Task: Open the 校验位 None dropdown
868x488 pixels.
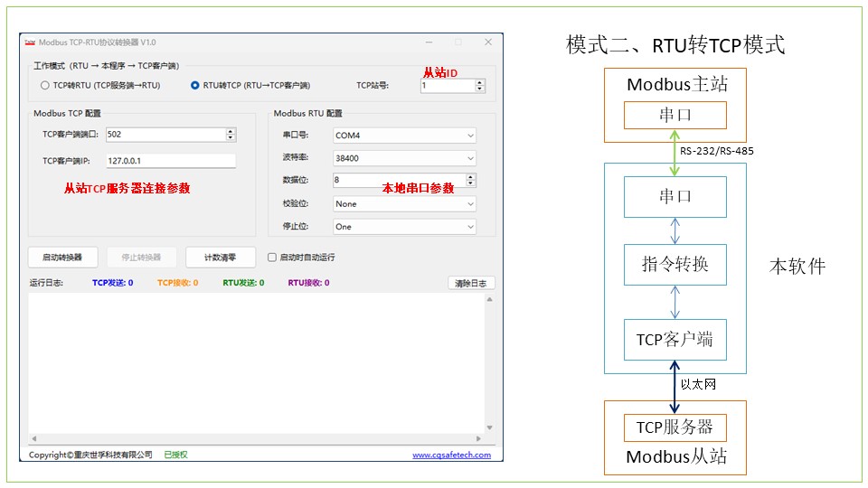Action: click(x=404, y=204)
